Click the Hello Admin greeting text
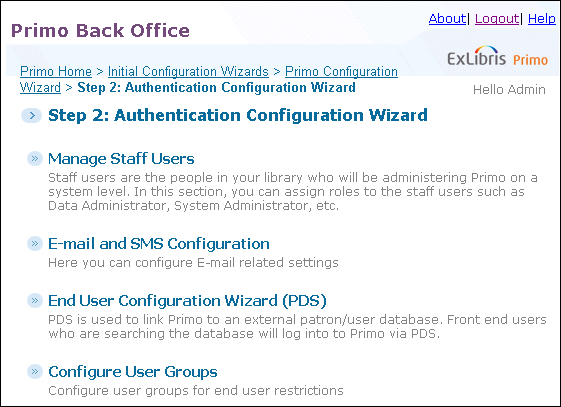Viewport: 561px width, 407px height. tap(509, 89)
